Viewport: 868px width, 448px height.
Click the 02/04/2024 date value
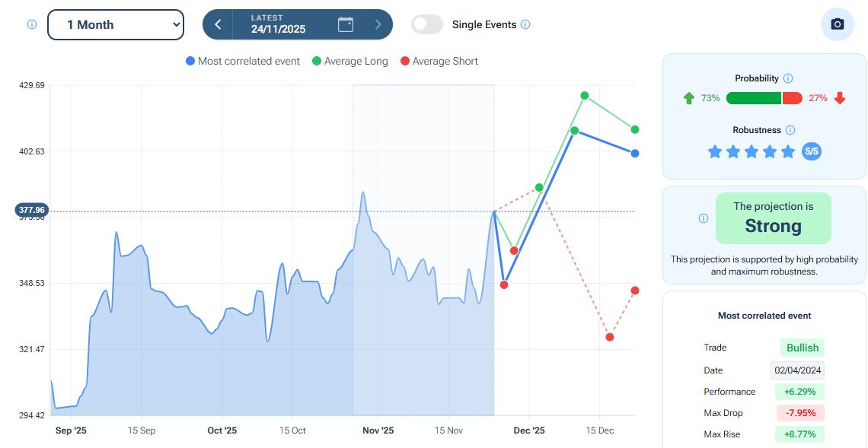[797, 370]
